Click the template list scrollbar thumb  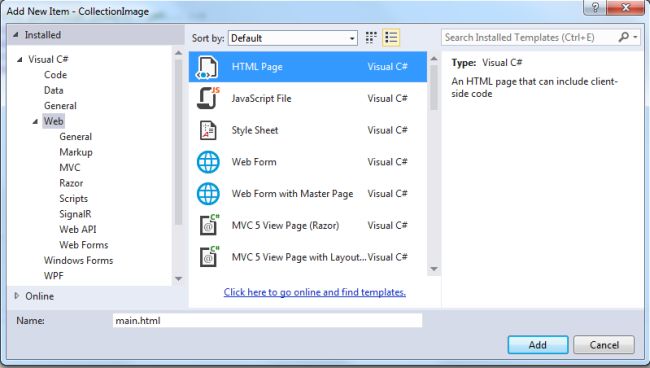(434, 88)
